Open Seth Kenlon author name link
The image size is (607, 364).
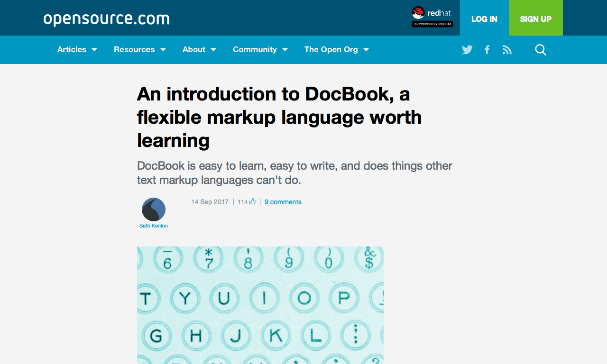154,226
